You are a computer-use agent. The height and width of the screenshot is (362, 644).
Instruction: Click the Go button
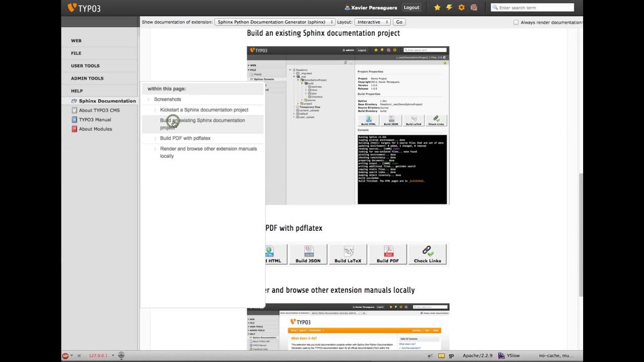coord(399,22)
